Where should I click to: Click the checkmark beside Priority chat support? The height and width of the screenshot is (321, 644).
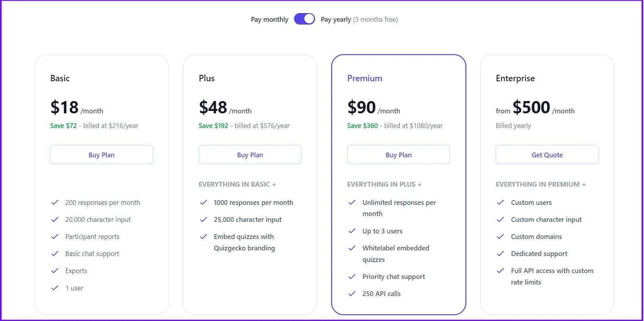click(x=352, y=277)
